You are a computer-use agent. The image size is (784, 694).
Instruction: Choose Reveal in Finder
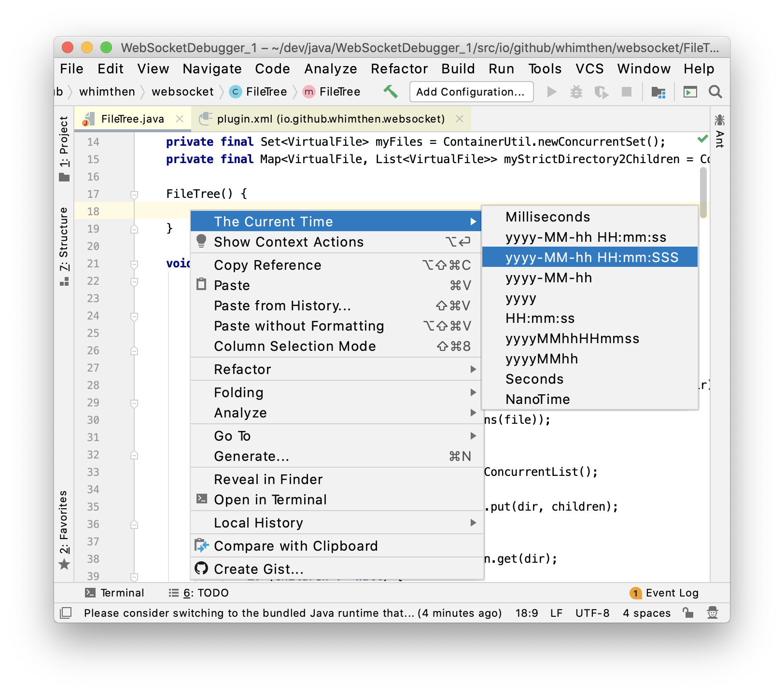(x=337, y=479)
